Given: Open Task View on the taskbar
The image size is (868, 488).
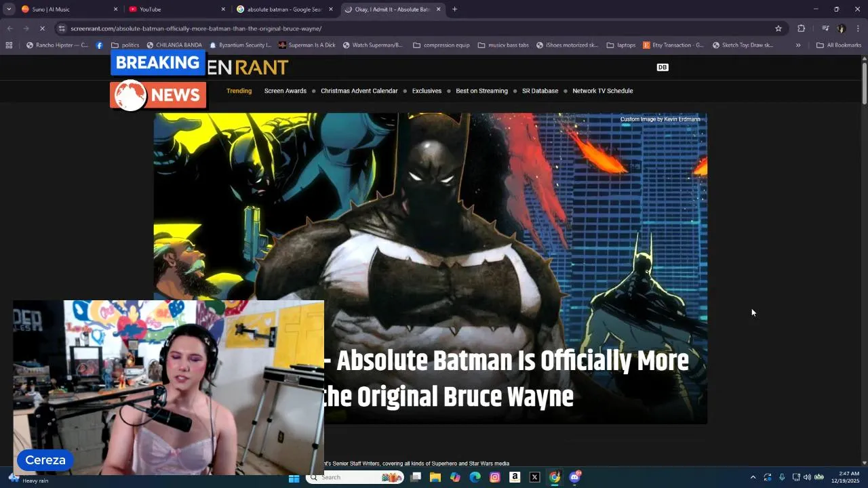Looking at the screenshot, I should [416, 477].
